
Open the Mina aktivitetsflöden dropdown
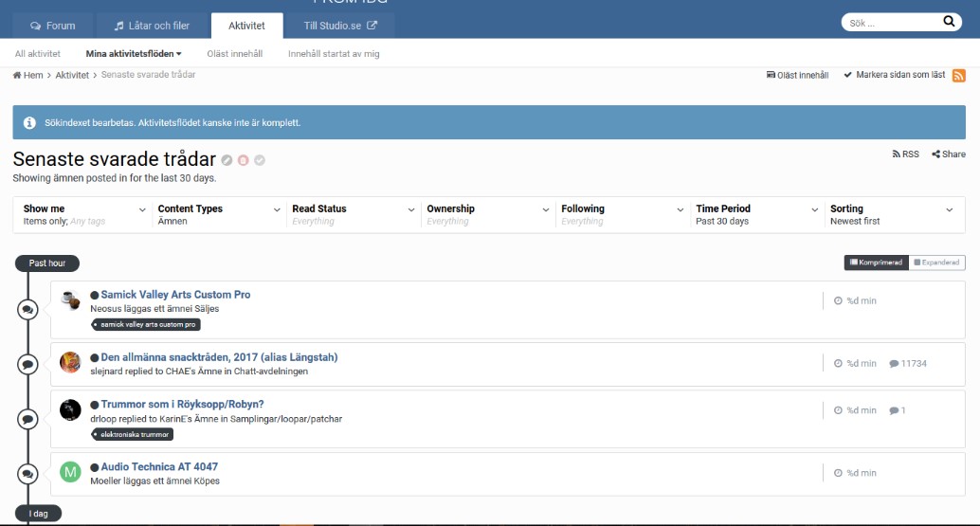point(134,54)
